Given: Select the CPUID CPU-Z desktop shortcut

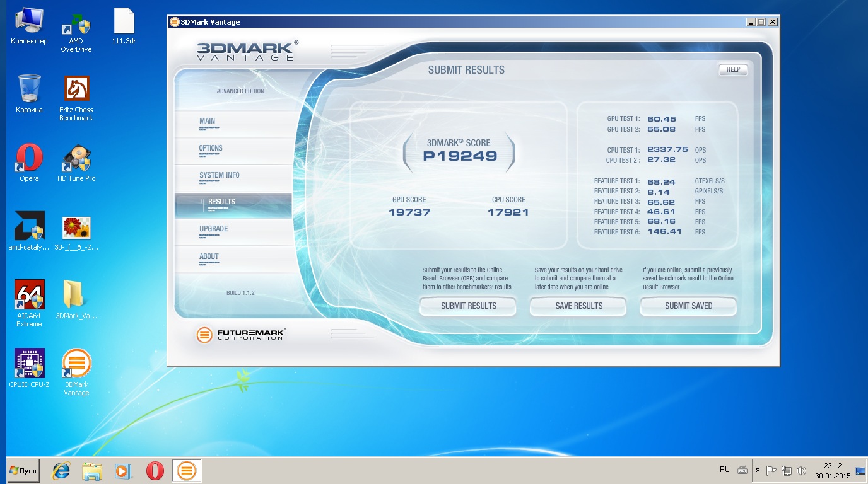Looking at the screenshot, I should [x=29, y=367].
